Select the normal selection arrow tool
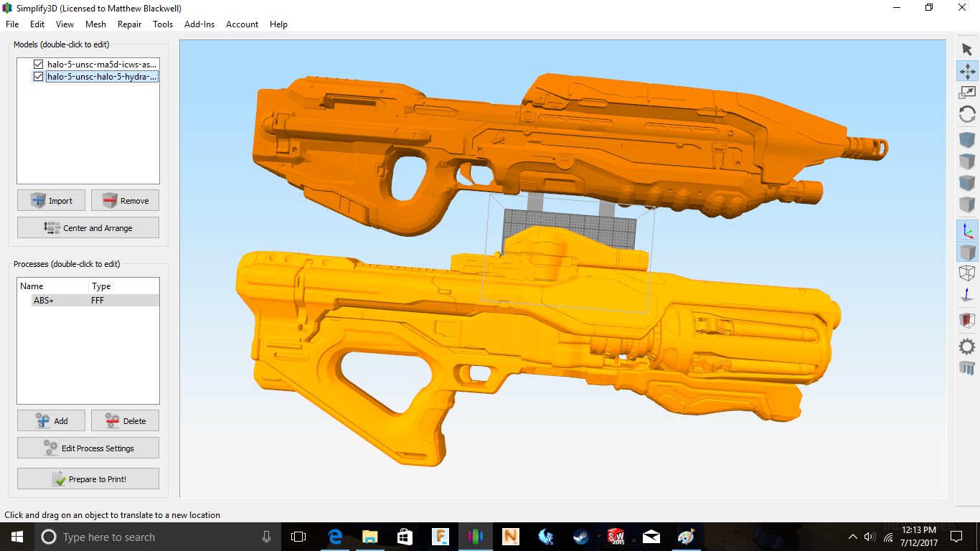 point(967,49)
